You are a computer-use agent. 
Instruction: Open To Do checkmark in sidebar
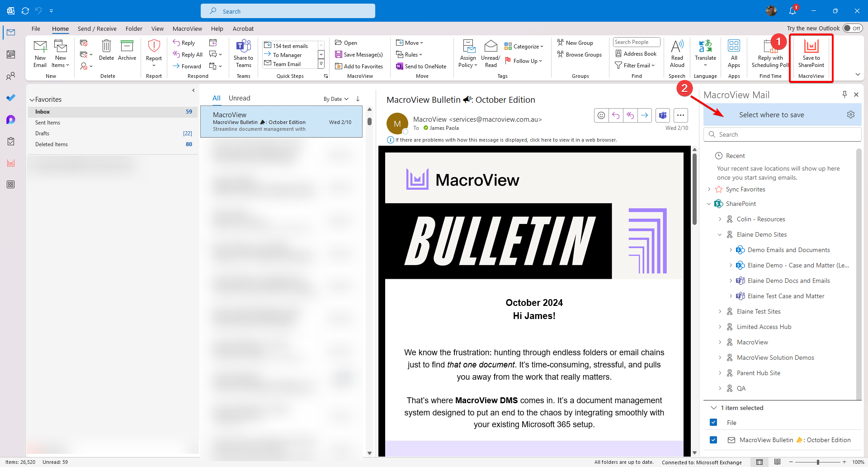(11, 98)
